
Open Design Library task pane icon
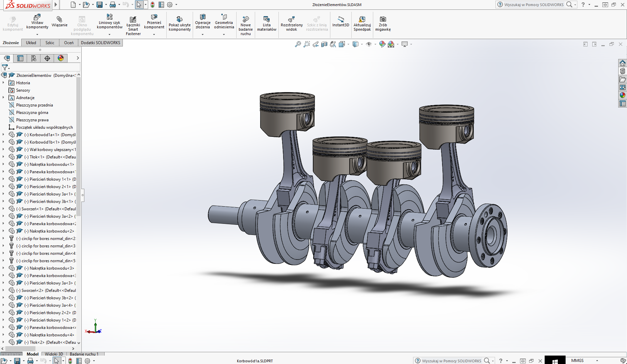[x=623, y=71]
